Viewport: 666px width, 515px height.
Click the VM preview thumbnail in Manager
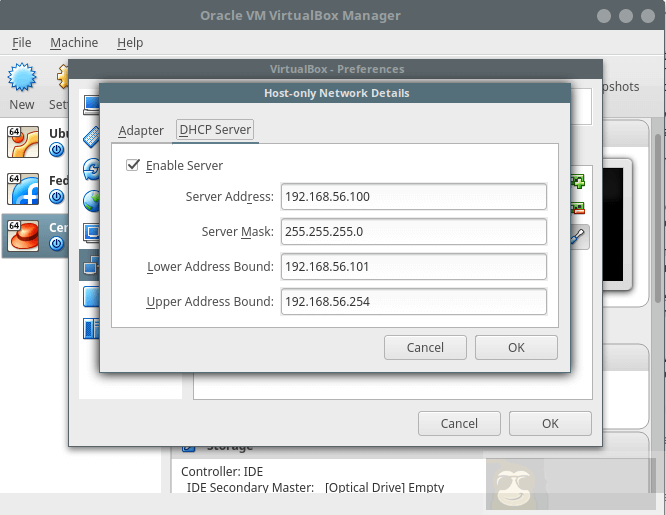[x=617, y=224]
